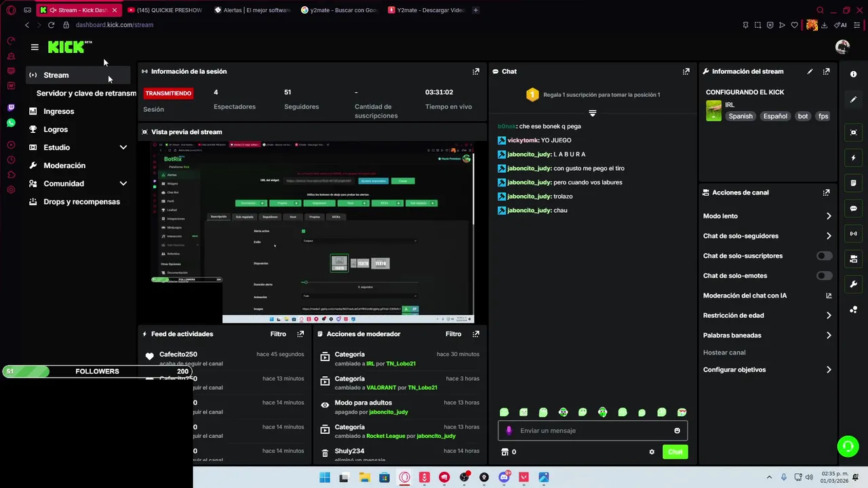Click the broadcast signal icon in right toolbar
868x488 pixels.
[854, 234]
